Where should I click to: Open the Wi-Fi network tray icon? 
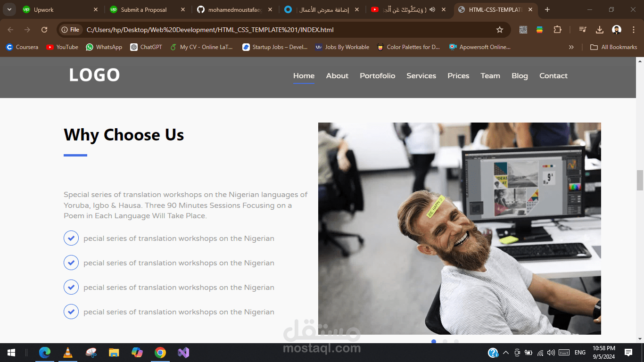(x=540, y=353)
